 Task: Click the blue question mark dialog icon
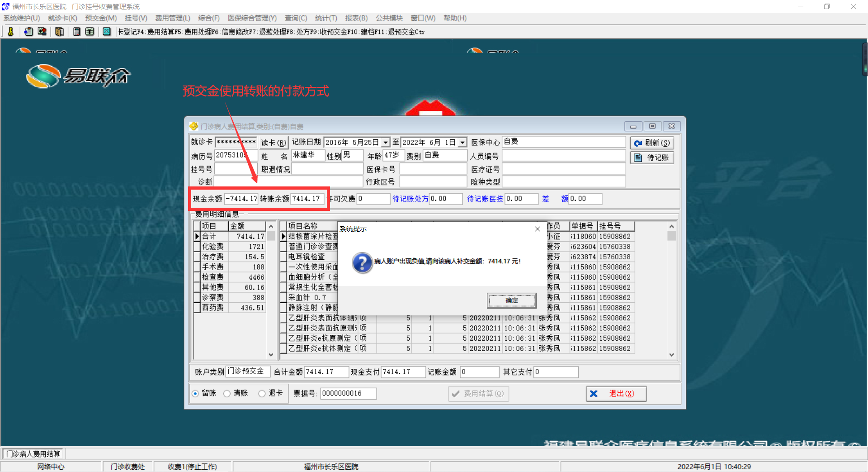(362, 262)
